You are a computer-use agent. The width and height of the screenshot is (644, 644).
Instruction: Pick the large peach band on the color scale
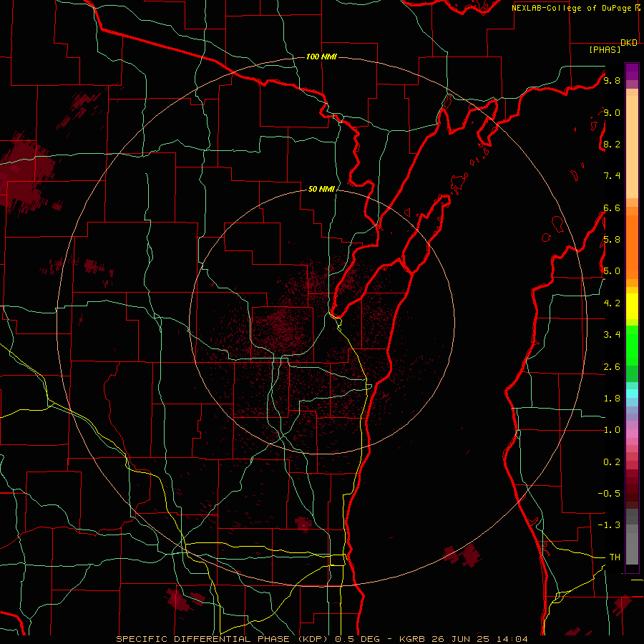point(632,147)
